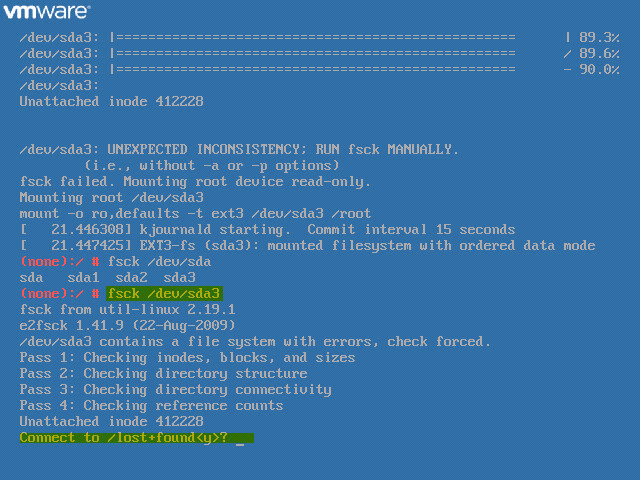Click the 89.6% progress bar line
Screen dimensions: 640x480
(319, 54)
